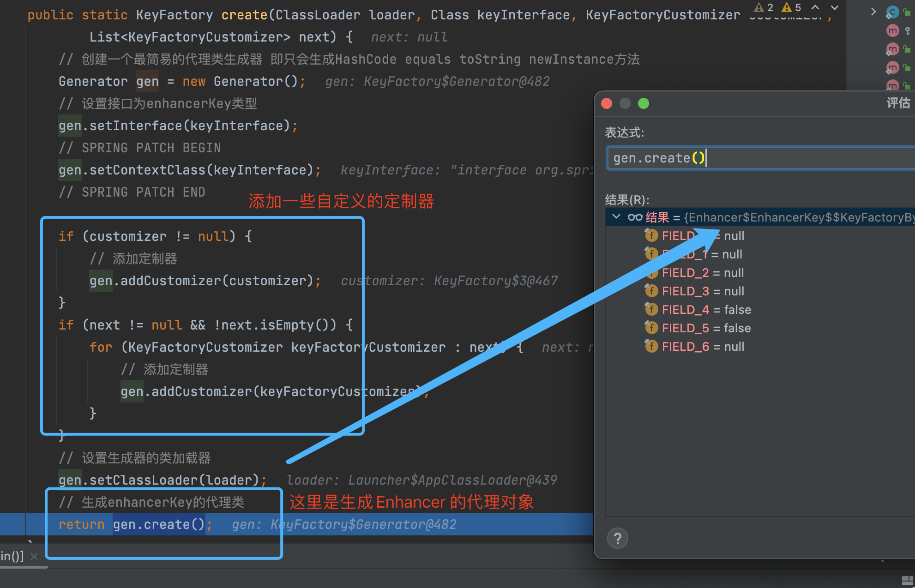The image size is (915, 588).
Task: Click the '// 设置接口为enhancerKey类型' comment
Action: pyautogui.click(x=158, y=104)
